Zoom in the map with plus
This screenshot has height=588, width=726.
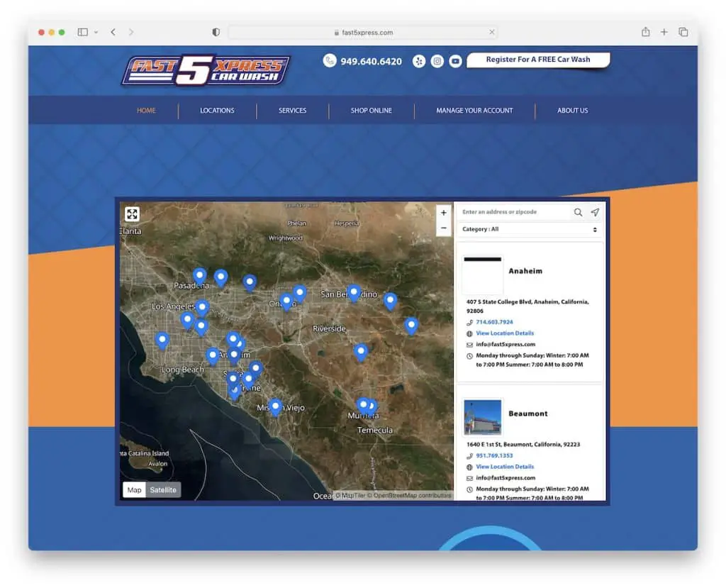coord(444,213)
